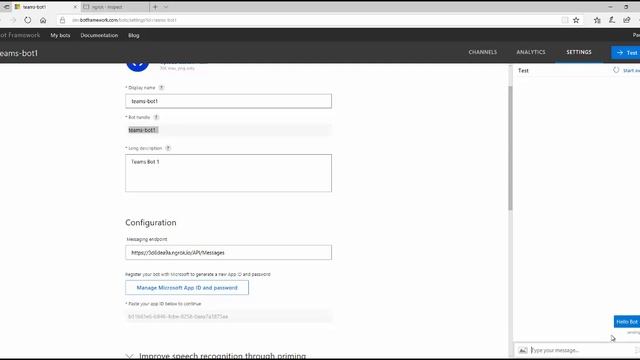Open My bots in navigation
The width and height of the screenshot is (640, 360).
(x=60, y=36)
